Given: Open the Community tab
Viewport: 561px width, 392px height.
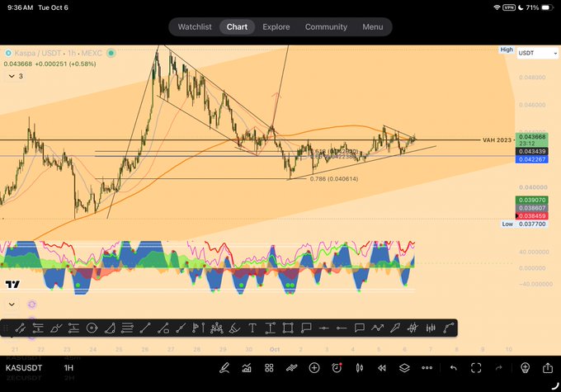Looking at the screenshot, I should pyautogui.click(x=326, y=27).
